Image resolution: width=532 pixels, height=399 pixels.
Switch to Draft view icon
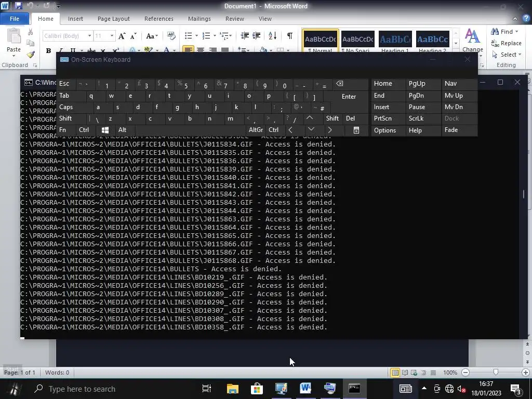[433, 373]
